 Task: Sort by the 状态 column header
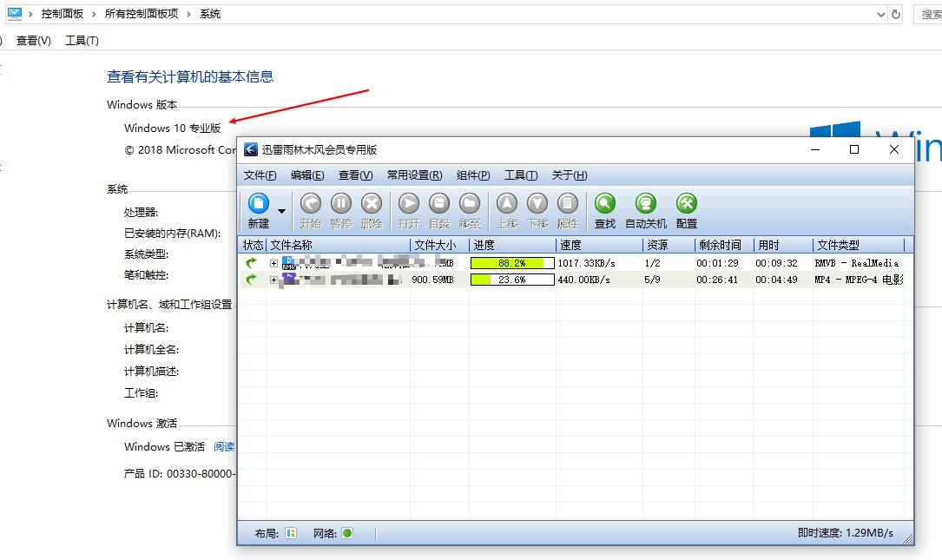[x=253, y=245]
